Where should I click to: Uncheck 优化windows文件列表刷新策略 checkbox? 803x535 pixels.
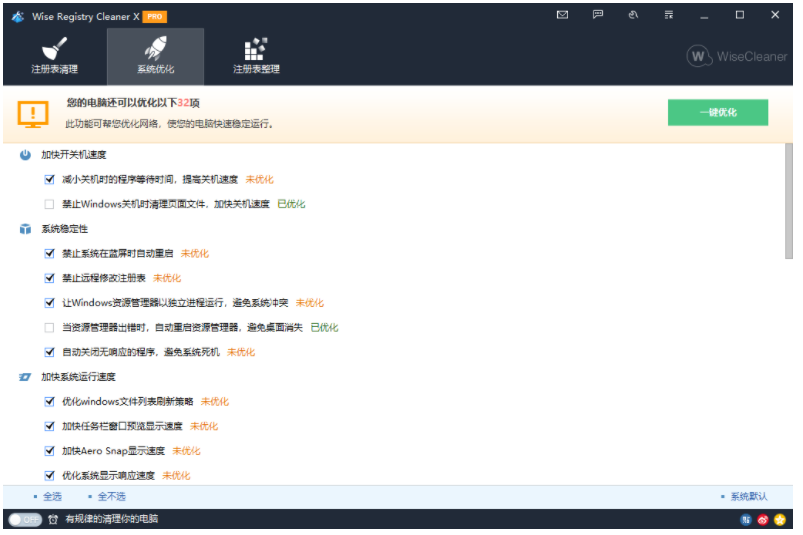[50, 401]
